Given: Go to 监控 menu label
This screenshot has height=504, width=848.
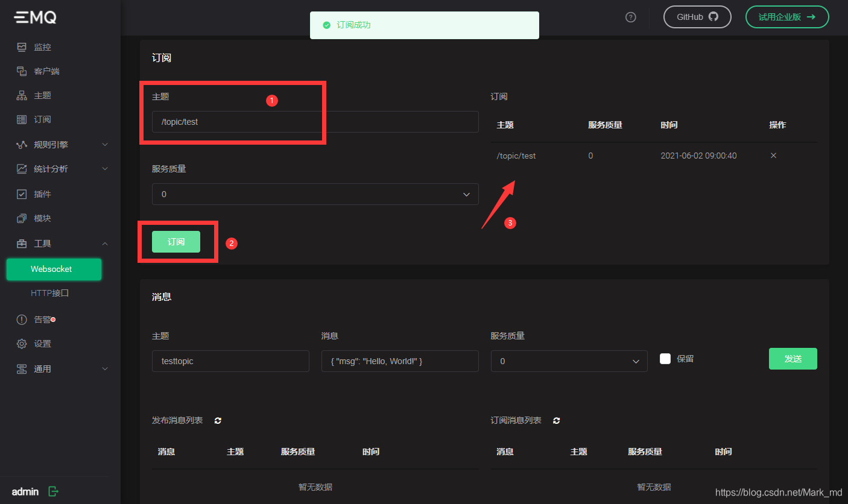Looking at the screenshot, I should click(x=43, y=47).
